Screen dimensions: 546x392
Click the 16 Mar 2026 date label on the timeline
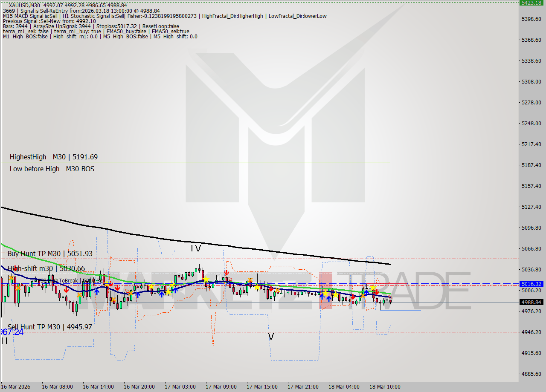click(x=16, y=387)
